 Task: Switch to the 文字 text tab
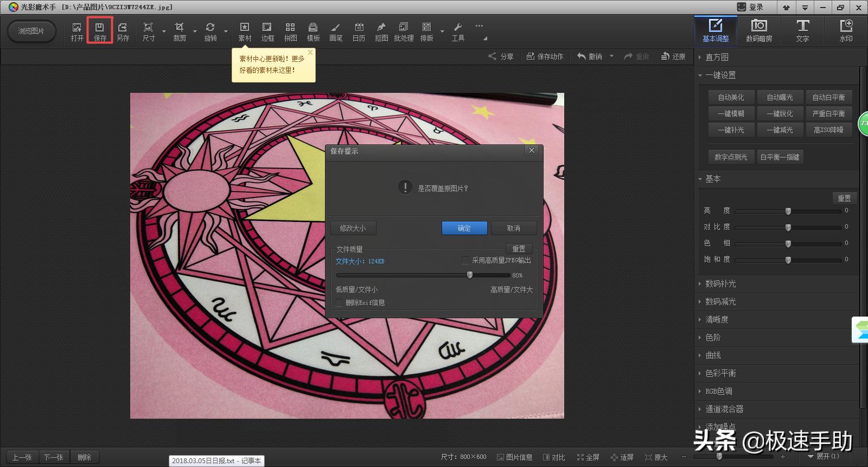click(802, 30)
